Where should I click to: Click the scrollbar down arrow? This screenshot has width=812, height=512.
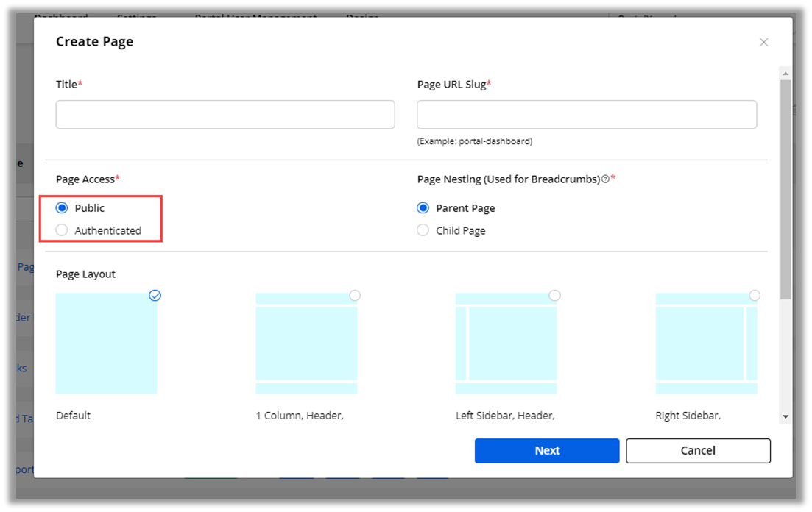coord(785,416)
